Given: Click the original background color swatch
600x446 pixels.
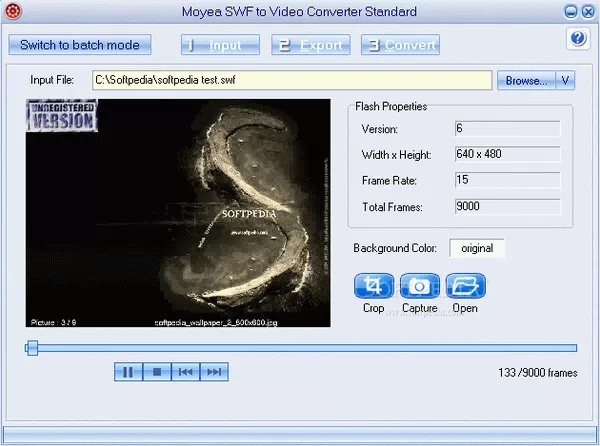Looking at the screenshot, I should tap(477, 248).
